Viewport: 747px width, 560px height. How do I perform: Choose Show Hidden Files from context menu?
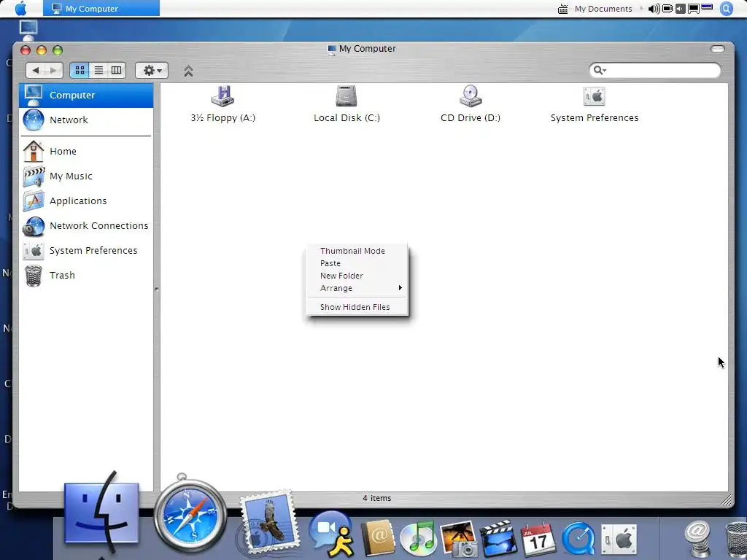[x=357, y=307]
